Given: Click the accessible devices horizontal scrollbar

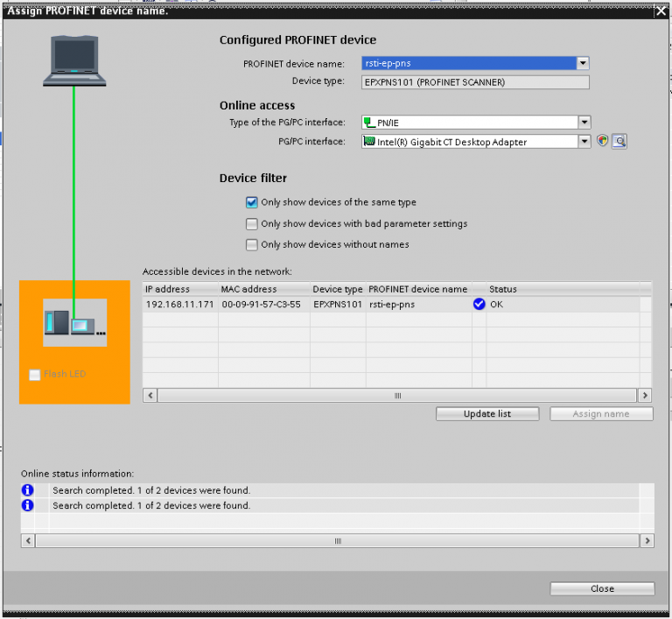Looking at the screenshot, I should point(397,396).
